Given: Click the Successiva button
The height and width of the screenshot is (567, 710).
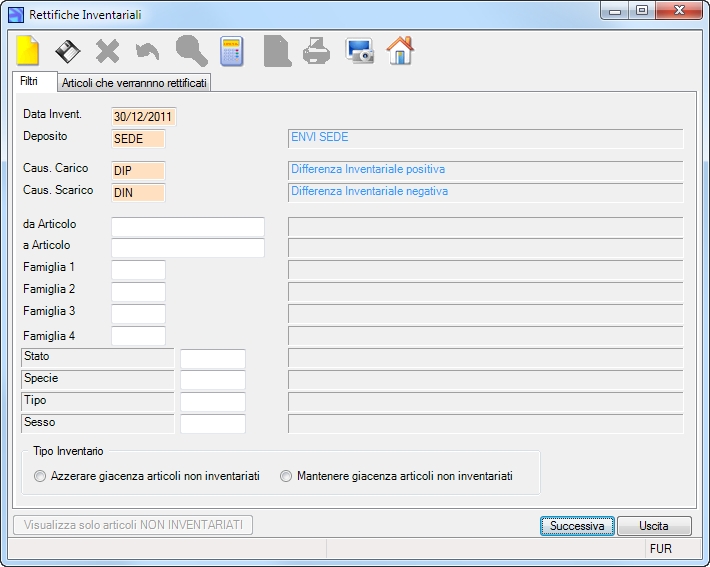Looking at the screenshot, I should (577, 526).
